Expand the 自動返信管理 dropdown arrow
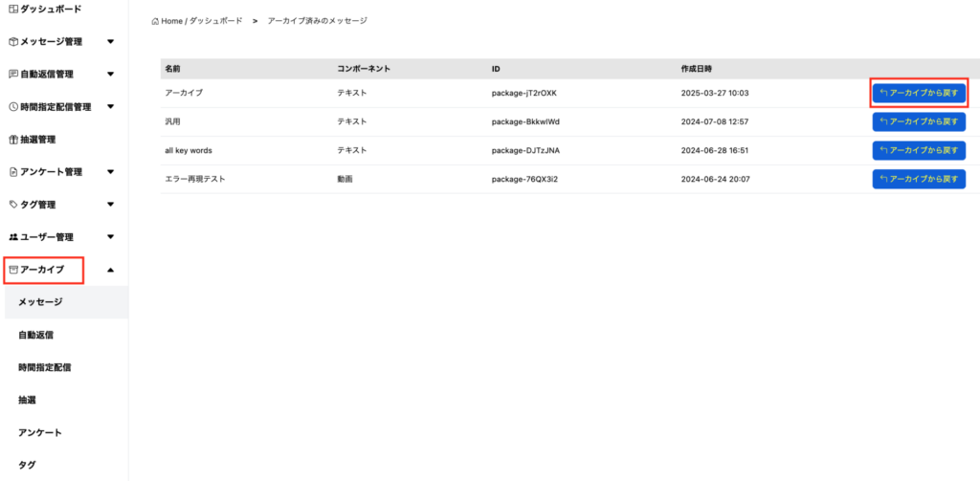980x481 pixels. 111,74
